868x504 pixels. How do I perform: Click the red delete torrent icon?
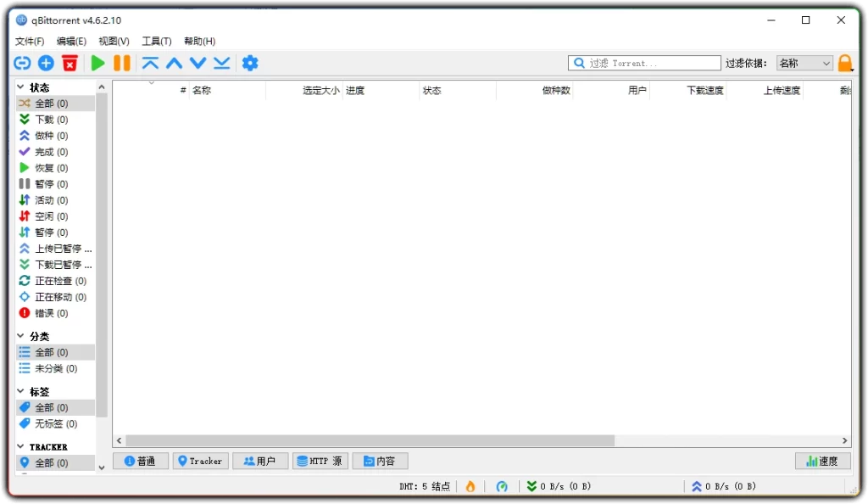(x=70, y=62)
